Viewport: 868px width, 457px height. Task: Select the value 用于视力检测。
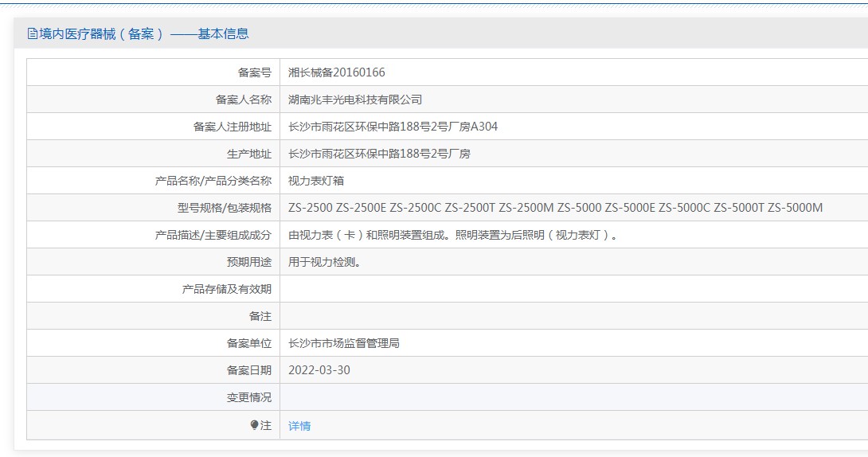[325, 262]
